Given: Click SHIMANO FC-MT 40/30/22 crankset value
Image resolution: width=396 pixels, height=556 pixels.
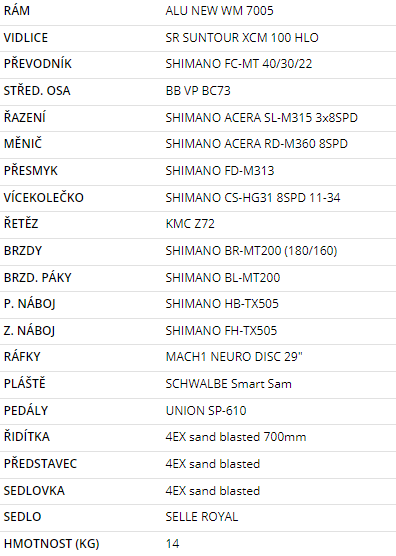Looking at the screenshot, I should (239, 64).
